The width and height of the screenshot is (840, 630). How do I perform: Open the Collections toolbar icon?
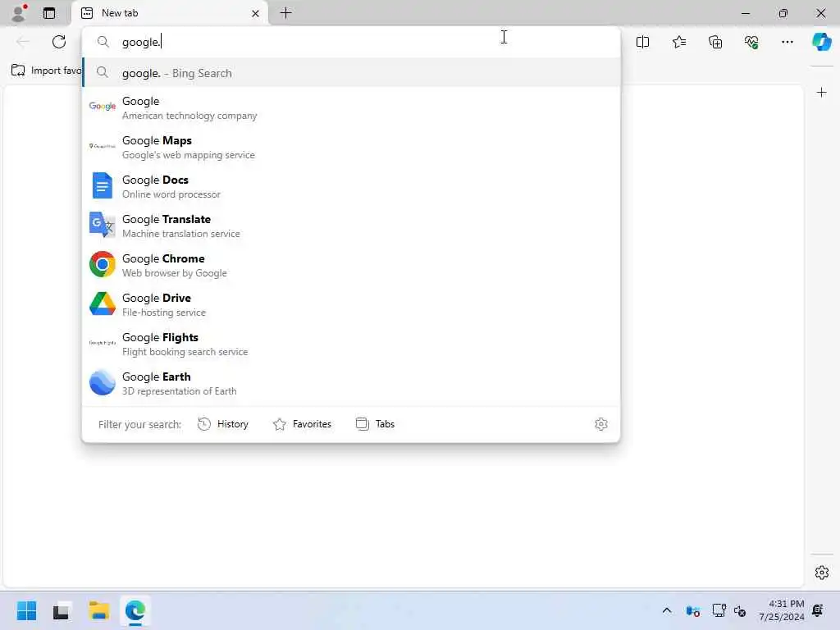(715, 42)
